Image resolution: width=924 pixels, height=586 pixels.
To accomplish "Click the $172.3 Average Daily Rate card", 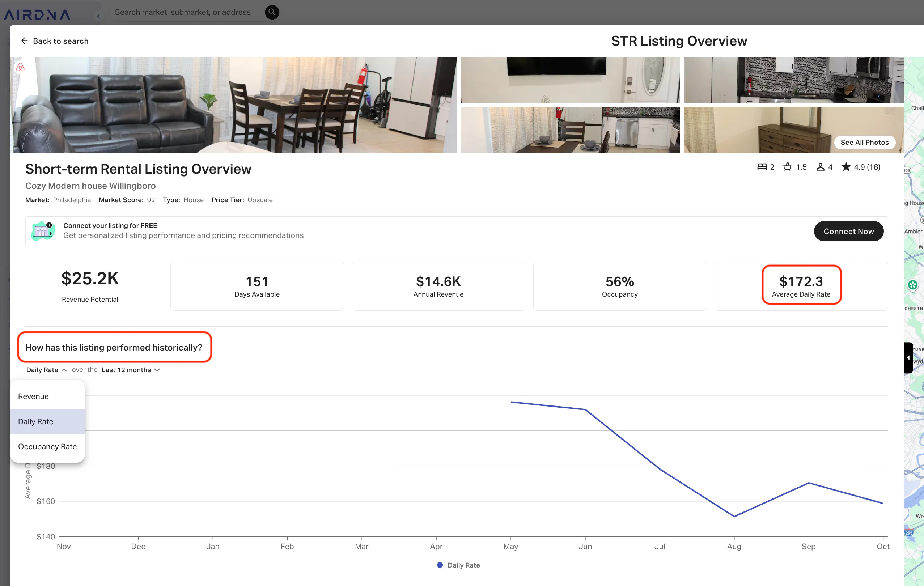I will coord(801,286).
